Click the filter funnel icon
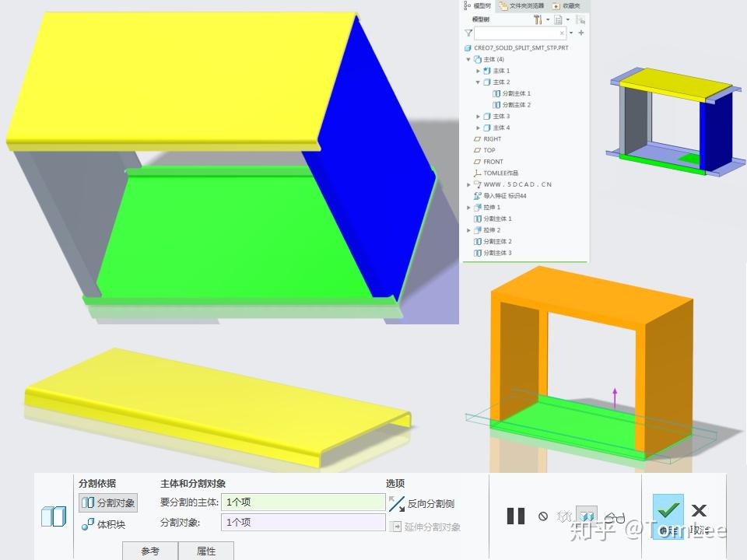 (x=468, y=33)
